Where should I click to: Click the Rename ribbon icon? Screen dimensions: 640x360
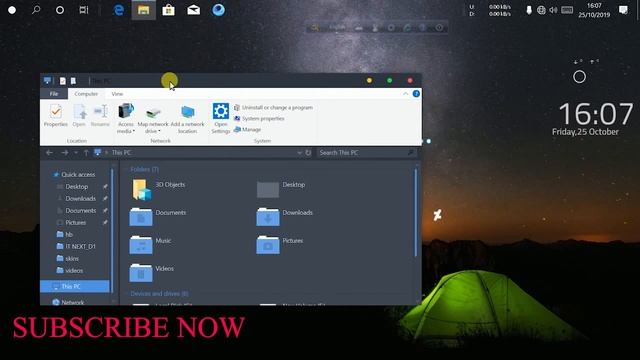(x=100, y=116)
